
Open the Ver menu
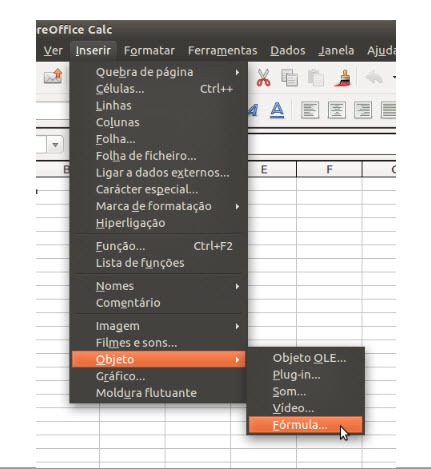point(53,50)
